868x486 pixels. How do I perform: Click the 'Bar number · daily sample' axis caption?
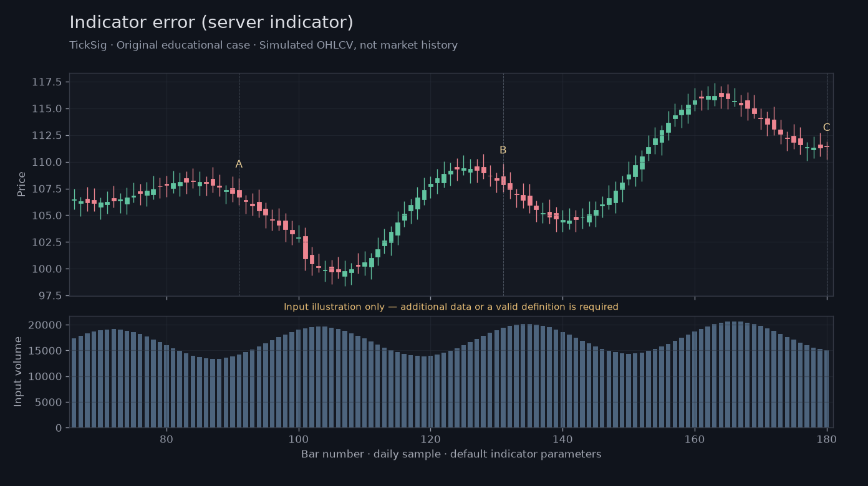451,454
